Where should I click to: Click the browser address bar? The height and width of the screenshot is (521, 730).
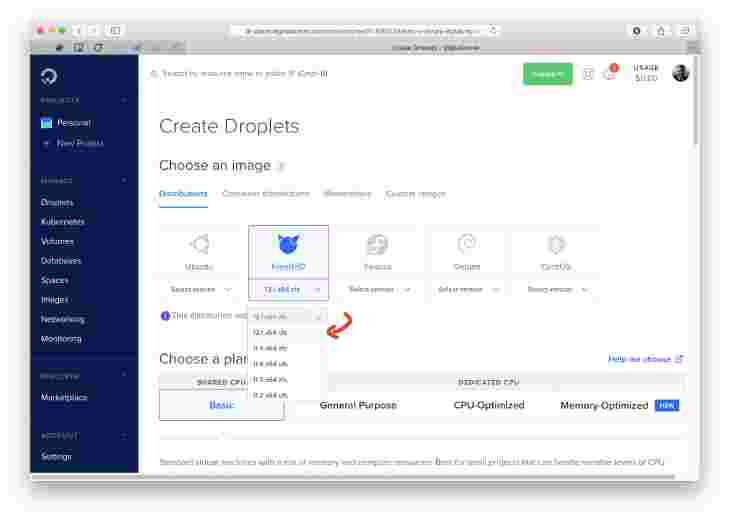tap(365, 31)
